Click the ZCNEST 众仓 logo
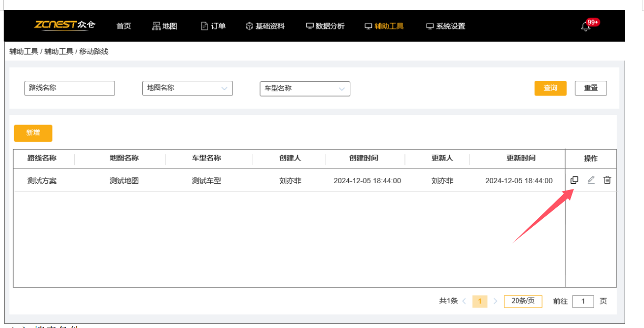Viewport: 644px width, 328px height. 65,25
